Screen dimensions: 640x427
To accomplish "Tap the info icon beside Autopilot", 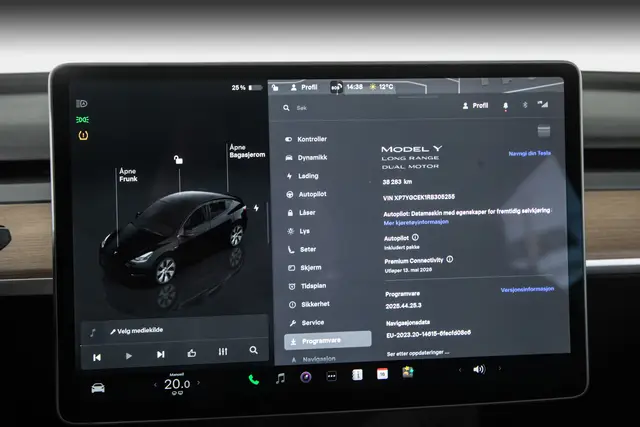I will coord(415,237).
